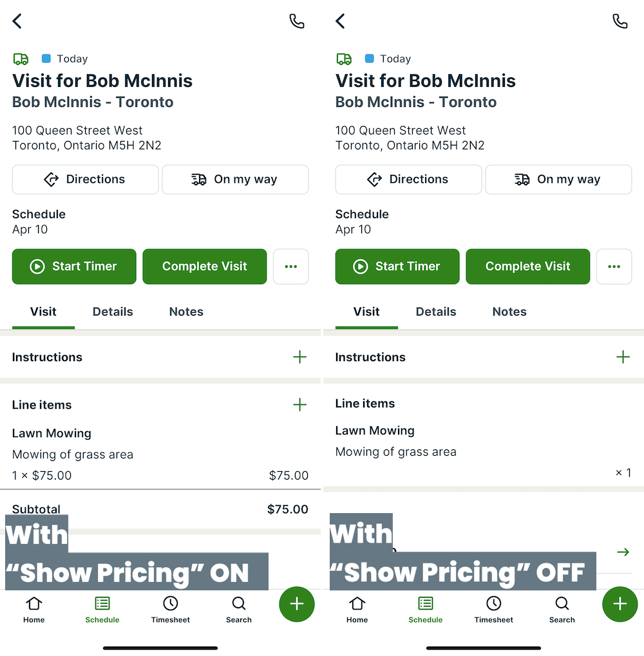Tap Complete Visit
644x656 pixels.
click(204, 266)
